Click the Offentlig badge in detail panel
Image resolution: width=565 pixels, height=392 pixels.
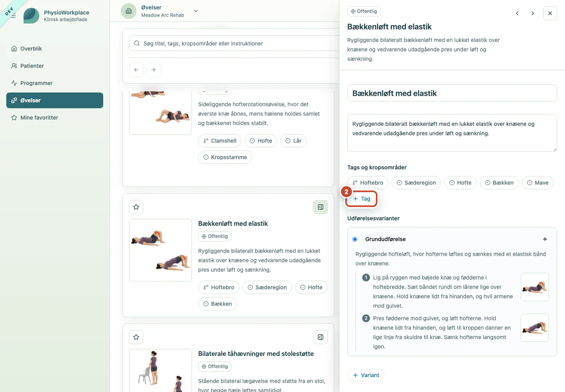(364, 11)
